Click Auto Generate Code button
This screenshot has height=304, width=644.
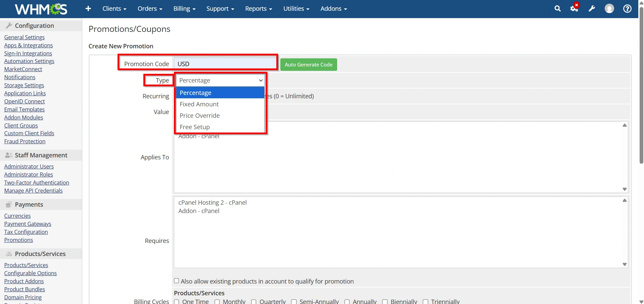pyautogui.click(x=309, y=64)
